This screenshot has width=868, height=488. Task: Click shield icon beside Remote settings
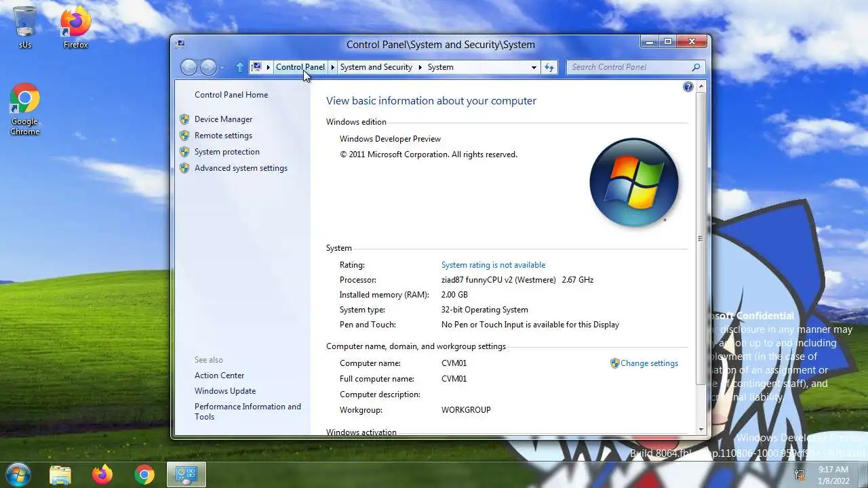click(x=184, y=136)
